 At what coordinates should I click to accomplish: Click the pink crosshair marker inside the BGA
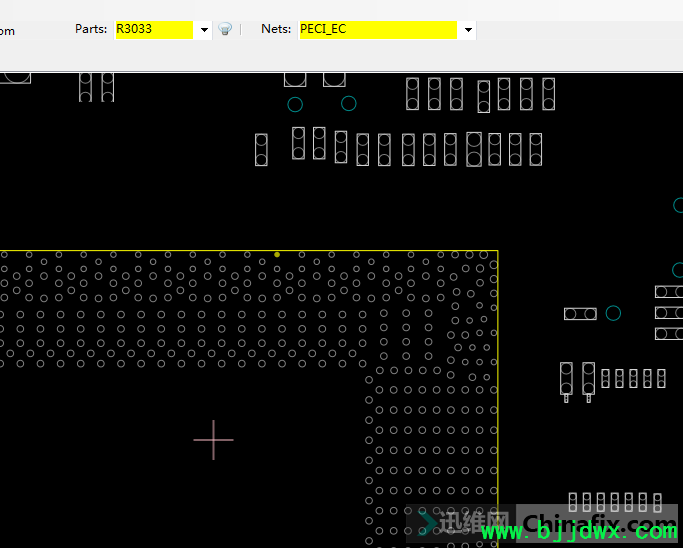[213, 439]
